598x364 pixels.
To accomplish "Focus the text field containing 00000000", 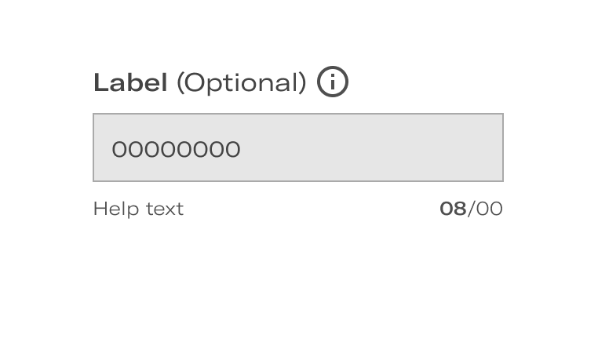I will pos(298,147).
